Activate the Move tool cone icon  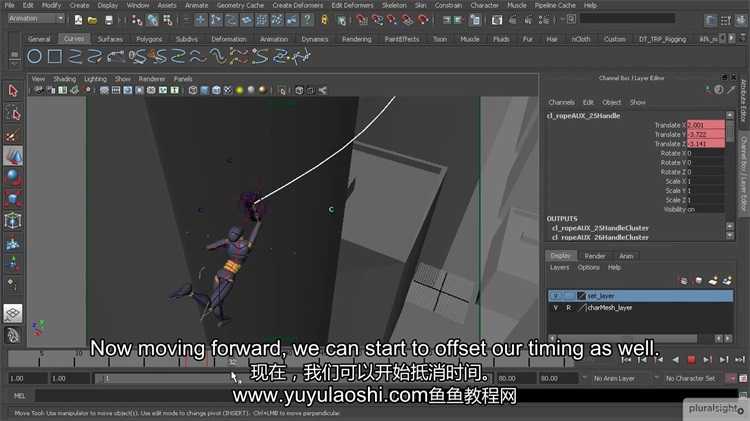[x=13, y=156]
